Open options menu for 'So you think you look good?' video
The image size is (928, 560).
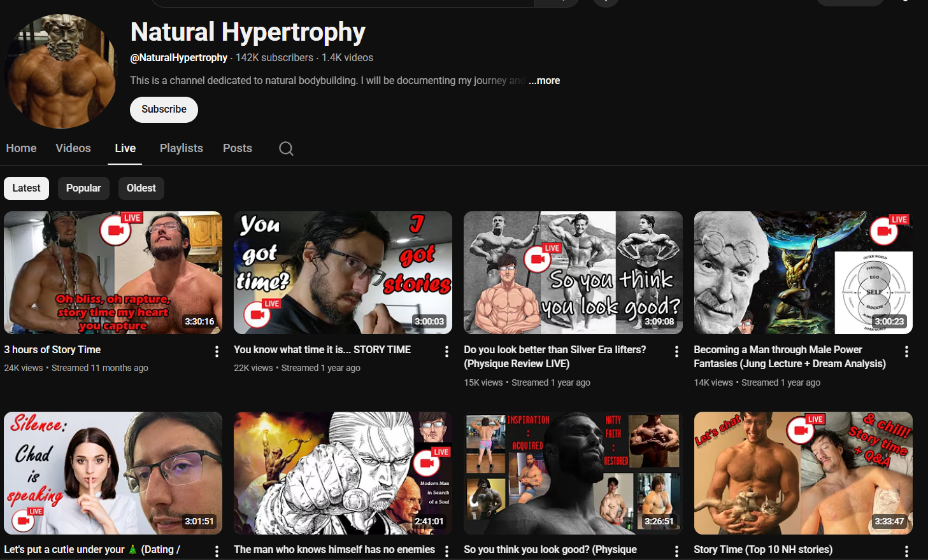coord(676,551)
